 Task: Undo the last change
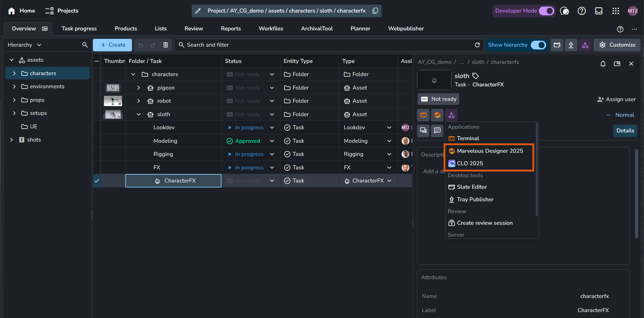[x=141, y=45]
